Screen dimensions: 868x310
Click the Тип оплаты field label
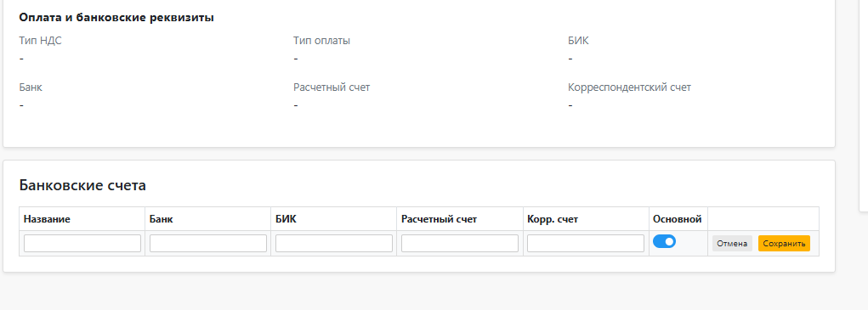(321, 40)
